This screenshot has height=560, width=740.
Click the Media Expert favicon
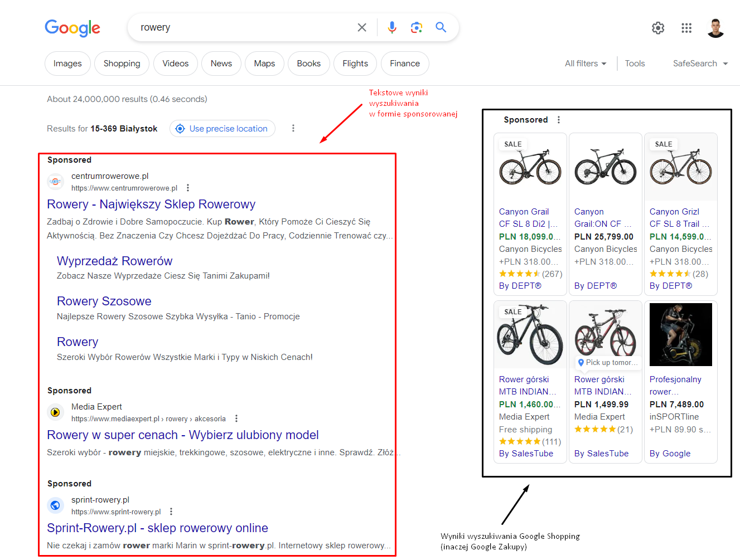[55, 412]
